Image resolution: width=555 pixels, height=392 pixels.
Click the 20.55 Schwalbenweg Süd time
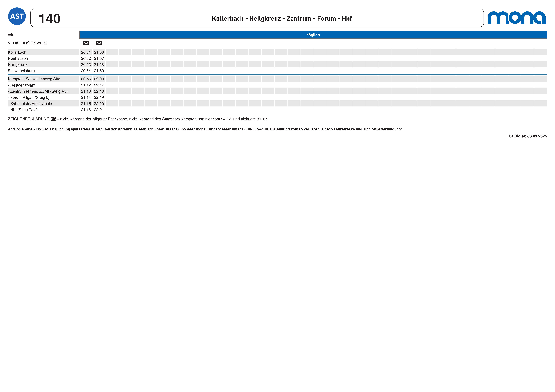tap(86, 79)
